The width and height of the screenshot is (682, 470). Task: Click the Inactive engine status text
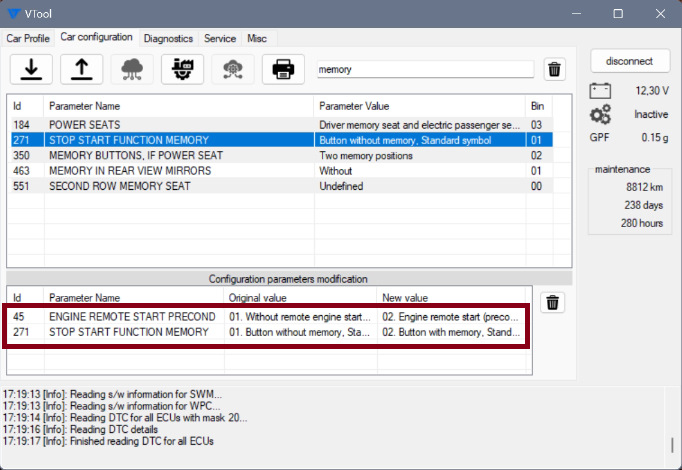(x=651, y=114)
